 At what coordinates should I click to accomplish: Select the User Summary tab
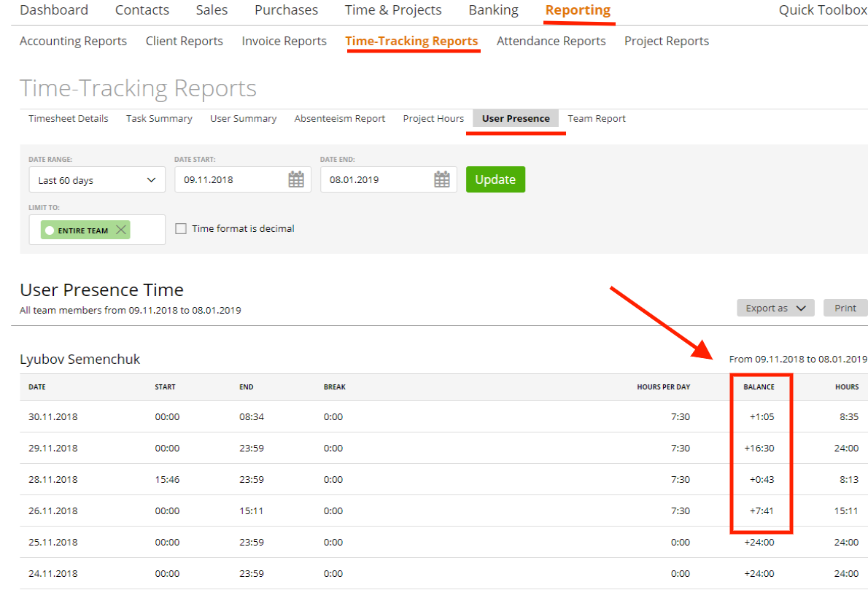(x=243, y=118)
